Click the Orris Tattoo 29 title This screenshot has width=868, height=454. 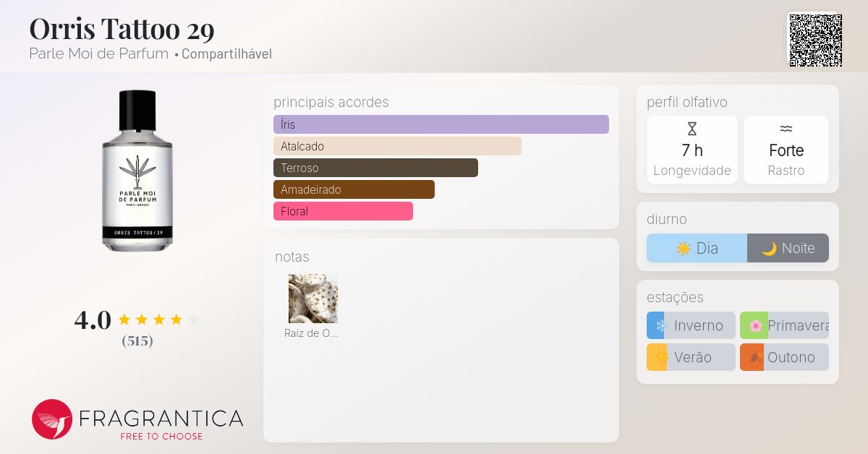tap(122, 29)
